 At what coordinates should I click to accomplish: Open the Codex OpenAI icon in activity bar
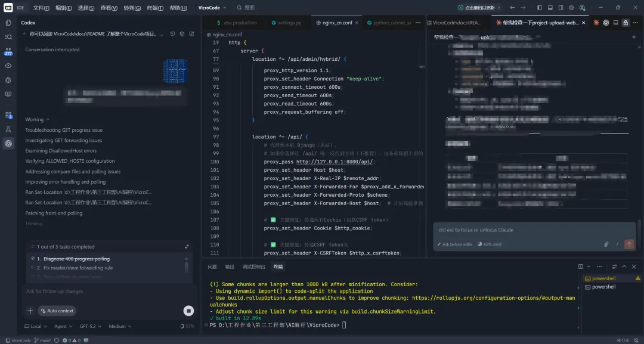8,143
